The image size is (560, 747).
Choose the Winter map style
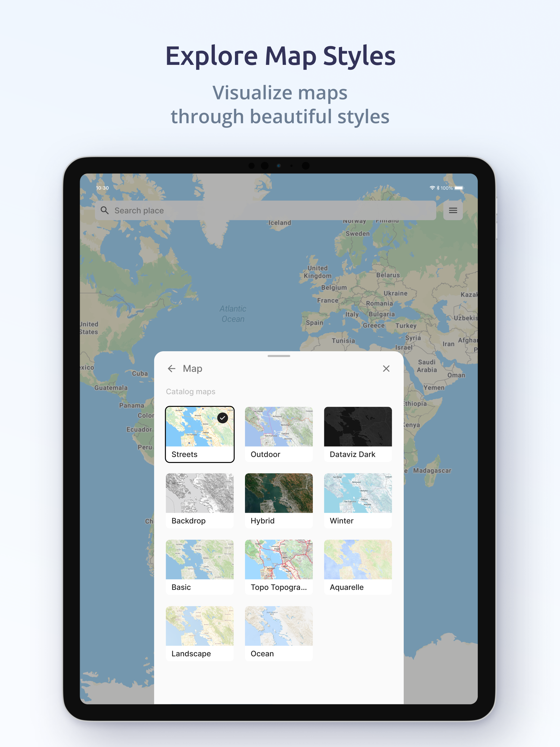point(358,501)
